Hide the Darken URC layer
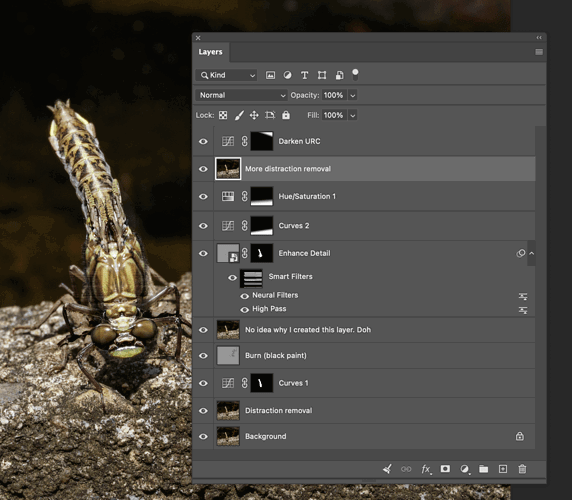The height and width of the screenshot is (500, 572). tap(203, 142)
